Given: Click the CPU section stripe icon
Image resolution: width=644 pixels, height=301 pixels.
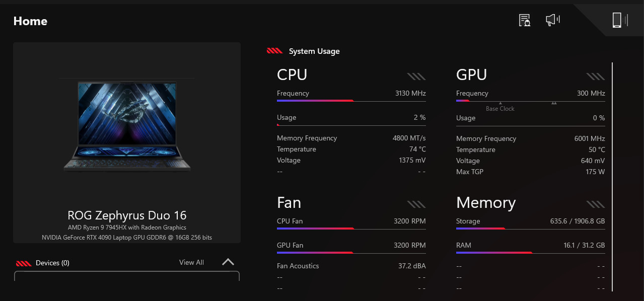Looking at the screenshot, I should coord(416,77).
